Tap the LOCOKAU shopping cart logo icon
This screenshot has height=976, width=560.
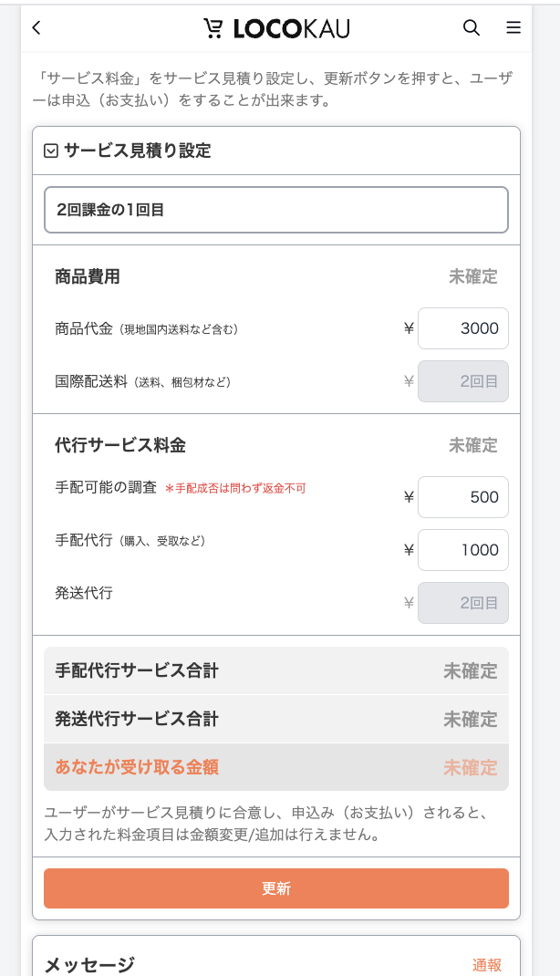coord(213,27)
